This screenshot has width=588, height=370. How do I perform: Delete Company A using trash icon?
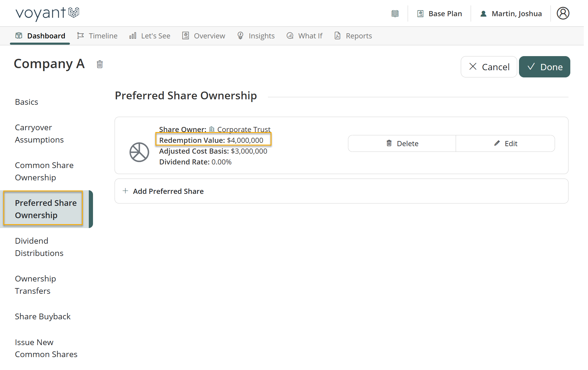(100, 64)
